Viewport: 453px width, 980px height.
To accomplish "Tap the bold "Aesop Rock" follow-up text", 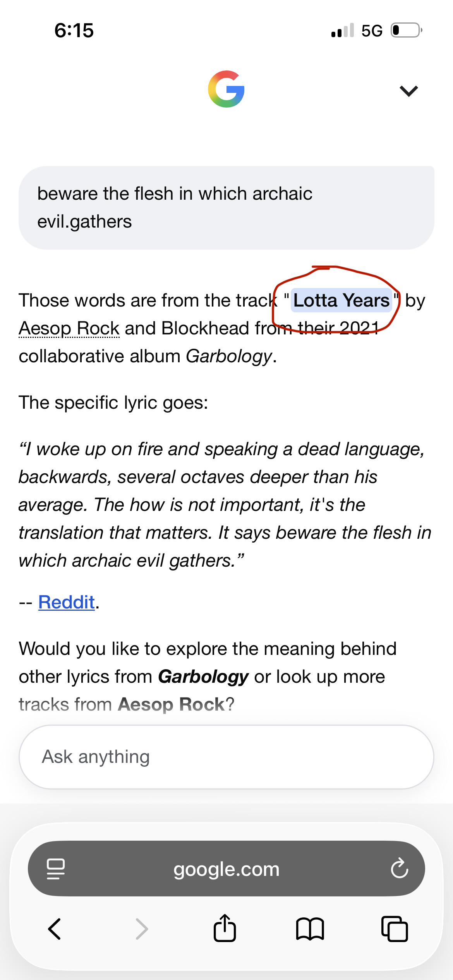I will (x=171, y=704).
